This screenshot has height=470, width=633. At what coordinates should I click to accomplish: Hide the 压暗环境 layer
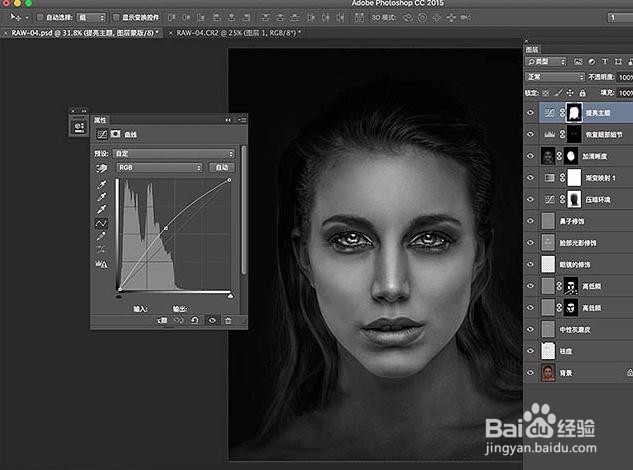click(530, 199)
